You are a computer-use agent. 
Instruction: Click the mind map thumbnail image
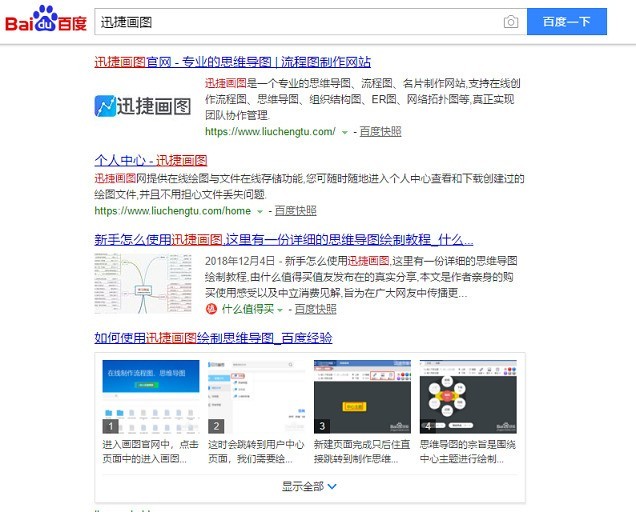click(x=143, y=283)
